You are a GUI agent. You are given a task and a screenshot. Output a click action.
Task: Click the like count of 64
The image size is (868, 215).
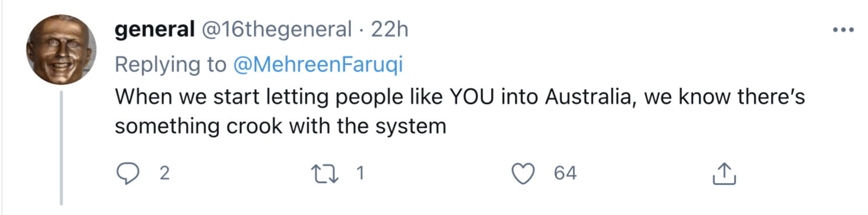(x=565, y=173)
